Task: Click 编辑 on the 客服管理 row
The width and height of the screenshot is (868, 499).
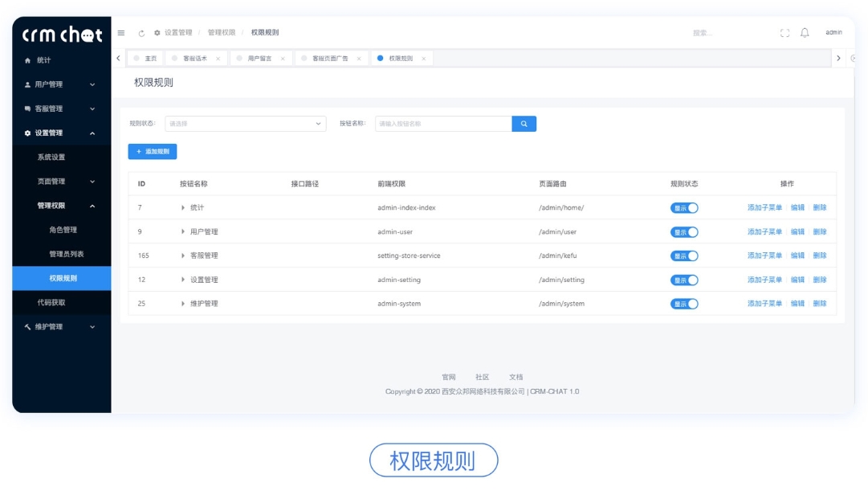Action: (800, 256)
